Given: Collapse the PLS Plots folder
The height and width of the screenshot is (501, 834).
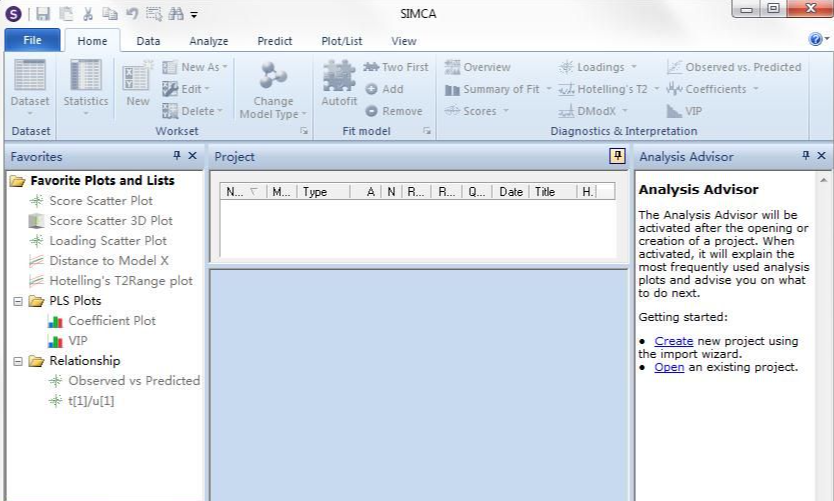Looking at the screenshot, I should click(x=18, y=301).
